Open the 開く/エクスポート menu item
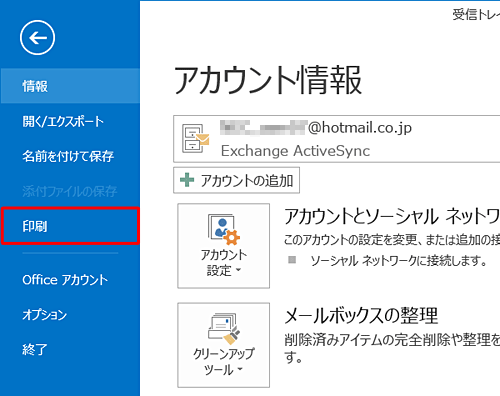Image resolution: width=500 pixels, height=396 pixels. pyautogui.click(x=70, y=121)
